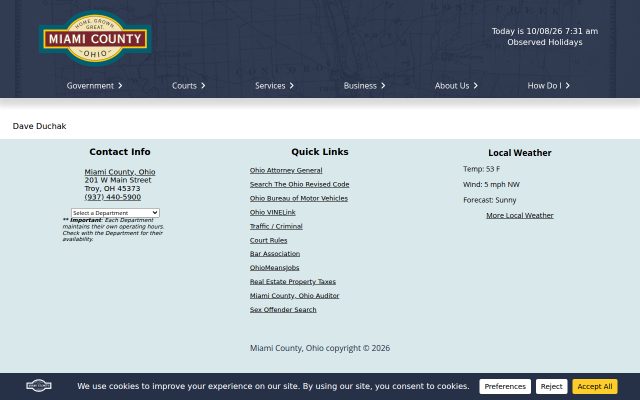Open the Court Rules link
The image size is (640, 400).
(x=268, y=240)
